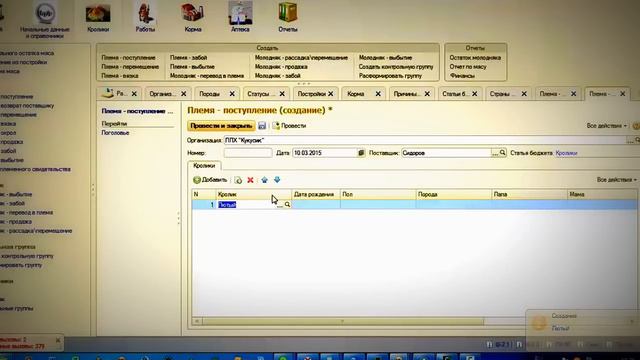640x360 pixels.
Task: Close the Статьи б... tab with its X
Action: pos(475,94)
